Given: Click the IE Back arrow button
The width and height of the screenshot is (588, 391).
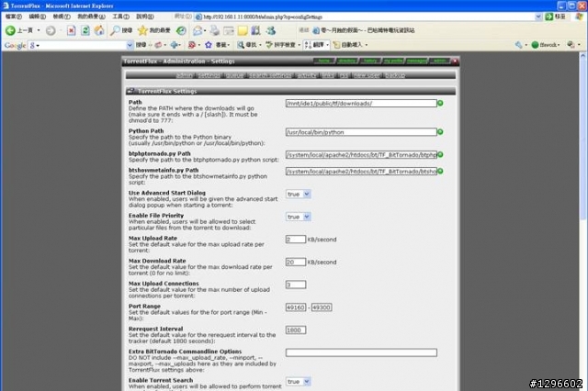Looking at the screenshot, I should click(x=10, y=30).
